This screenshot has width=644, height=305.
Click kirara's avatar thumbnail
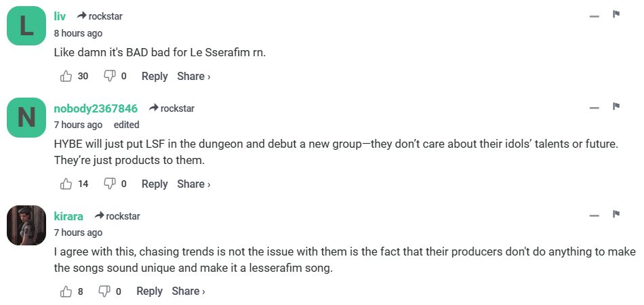(x=26, y=225)
